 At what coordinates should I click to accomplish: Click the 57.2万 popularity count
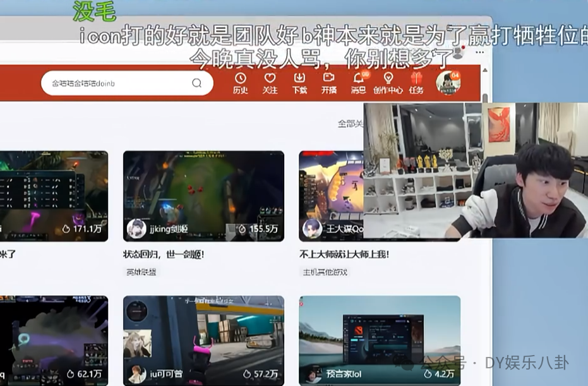tap(261, 373)
